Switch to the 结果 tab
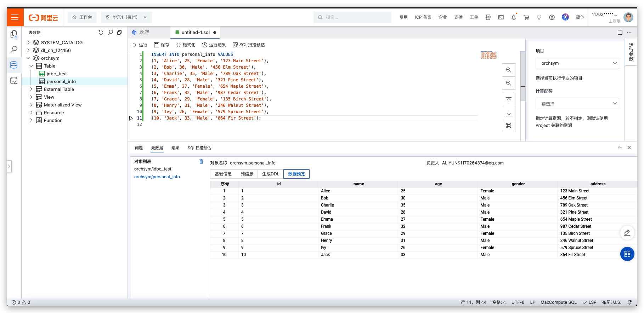This screenshot has height=313, width=644. coord(175,148)
